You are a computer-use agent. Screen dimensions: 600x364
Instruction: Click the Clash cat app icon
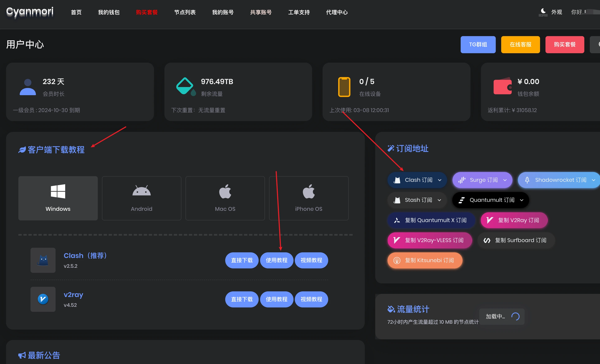click(43, 260)
